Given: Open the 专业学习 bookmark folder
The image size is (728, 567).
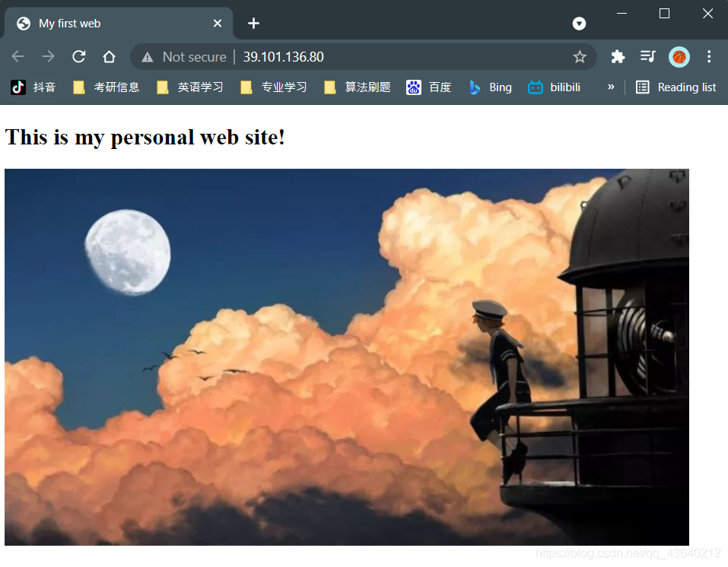Looking at the screenshot, I should tap(273, 87).
